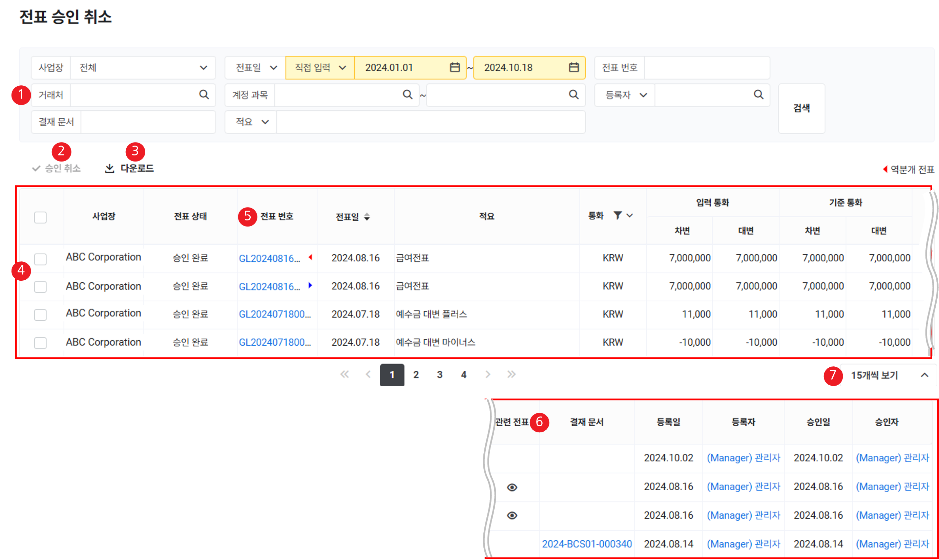939x560 pixels.
Task: Click the 검색 button
Action: pyautogui.click(x=801, y=108)
